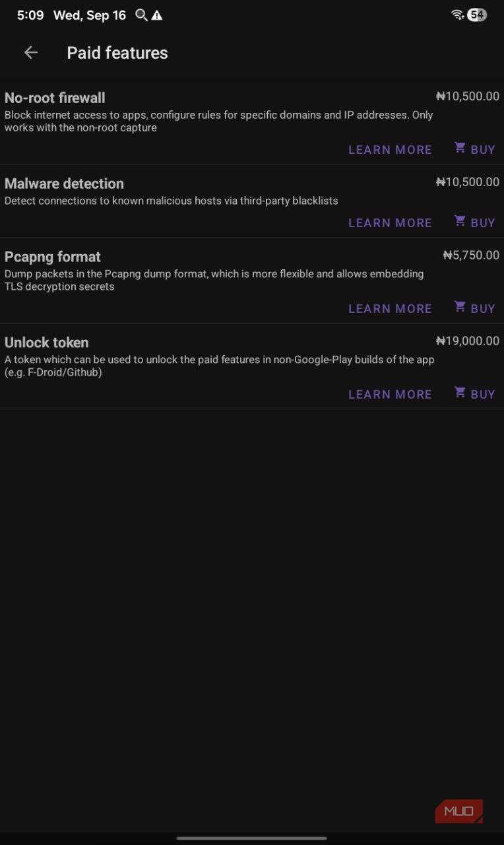Go back using the arrow icon

click(30, 53)
